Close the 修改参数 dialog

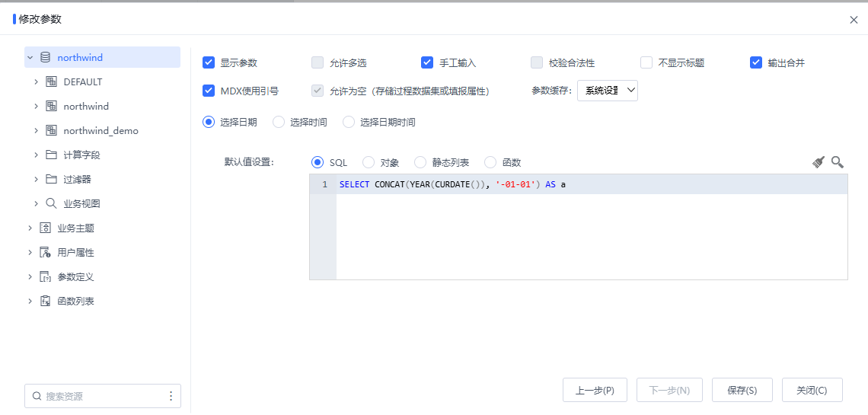point(854,20)
